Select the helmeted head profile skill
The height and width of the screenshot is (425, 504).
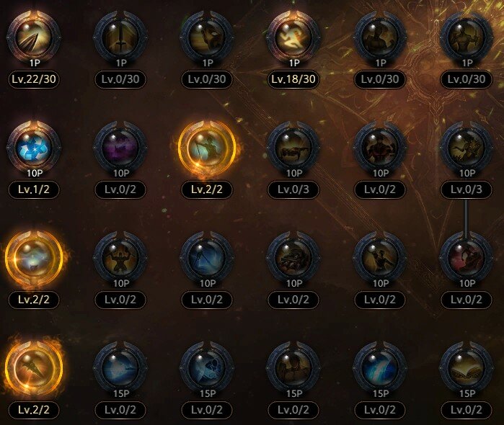207,37
